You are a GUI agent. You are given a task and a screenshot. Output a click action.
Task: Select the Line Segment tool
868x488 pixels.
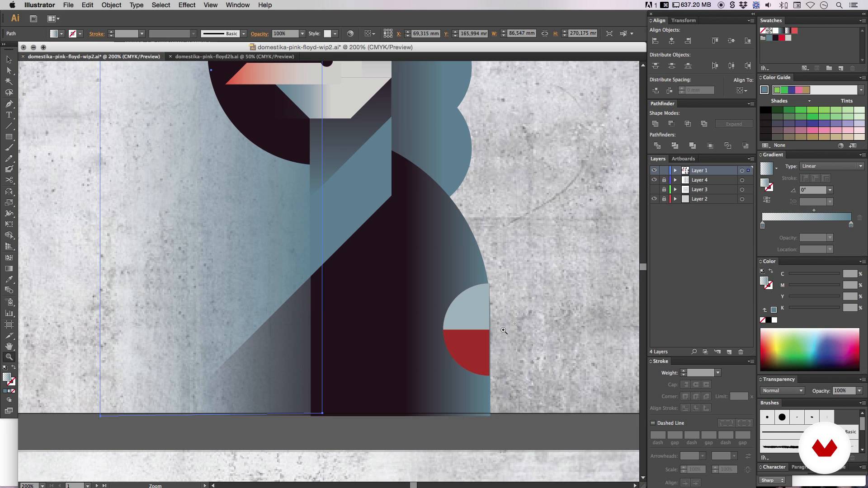[9, 126]
